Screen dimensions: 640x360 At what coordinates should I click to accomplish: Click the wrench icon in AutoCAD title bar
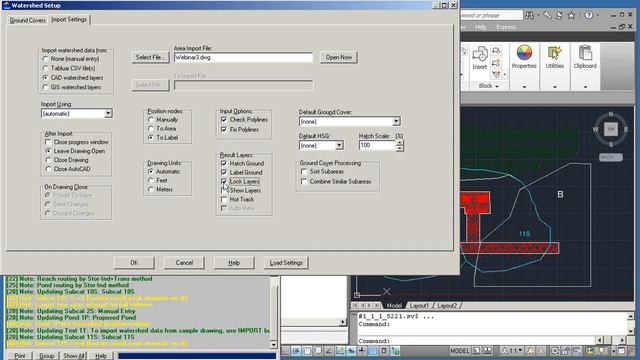(547, 16)
